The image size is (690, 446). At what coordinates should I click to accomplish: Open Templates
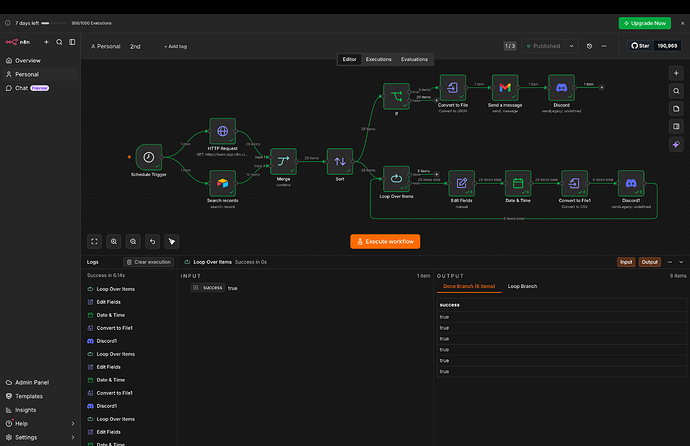click(40, 396)
